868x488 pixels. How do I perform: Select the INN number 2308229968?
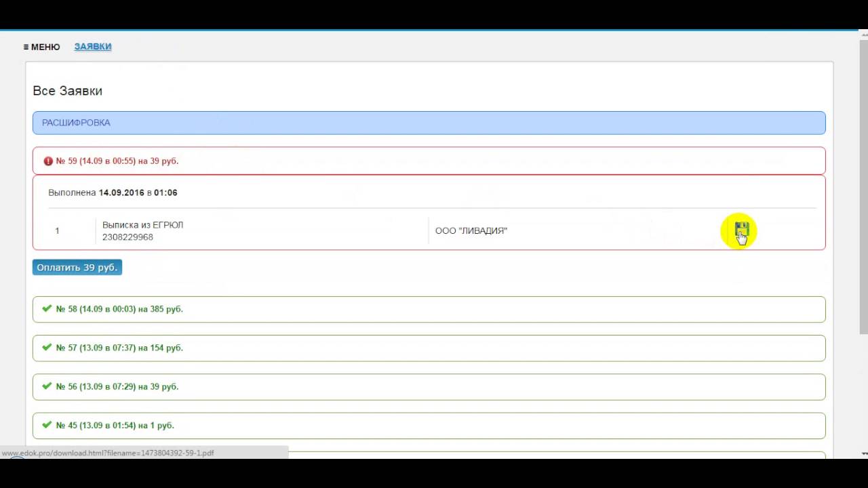127,237
